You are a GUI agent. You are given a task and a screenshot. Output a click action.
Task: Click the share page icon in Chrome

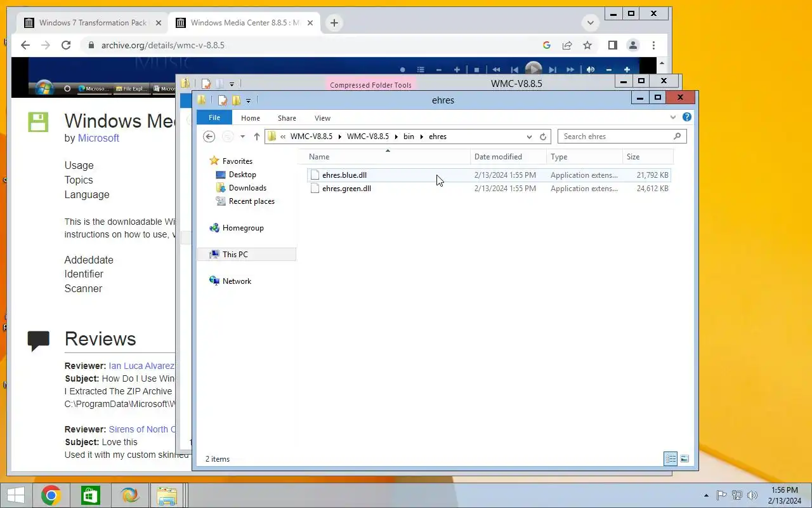pos(567,45)
